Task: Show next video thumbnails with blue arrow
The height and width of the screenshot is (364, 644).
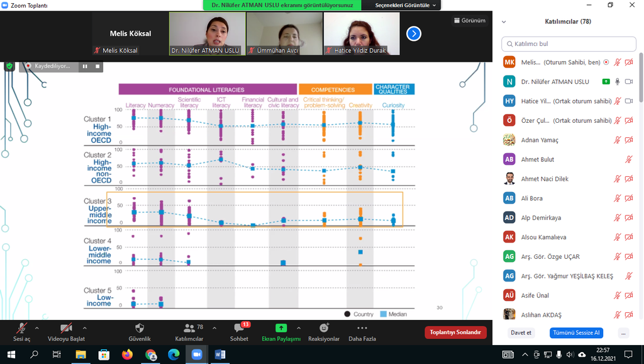Action: (x=413, y=33)
